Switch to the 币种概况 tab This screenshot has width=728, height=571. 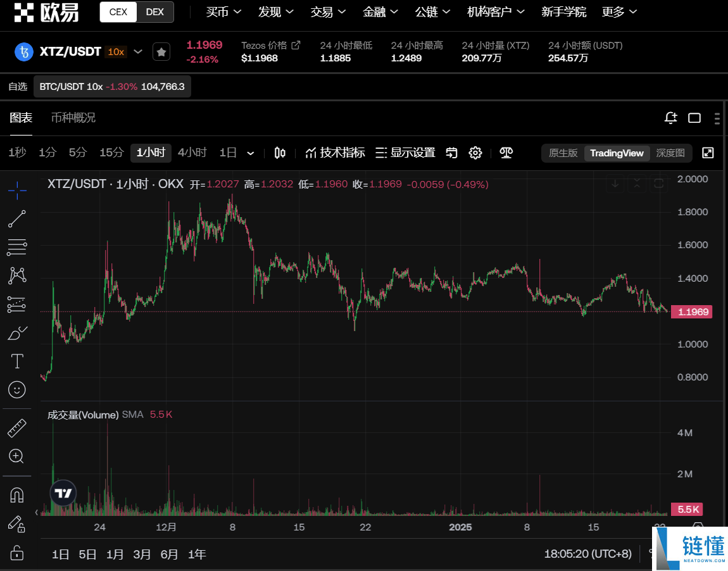pyautogui.click(x=73, y=118)
